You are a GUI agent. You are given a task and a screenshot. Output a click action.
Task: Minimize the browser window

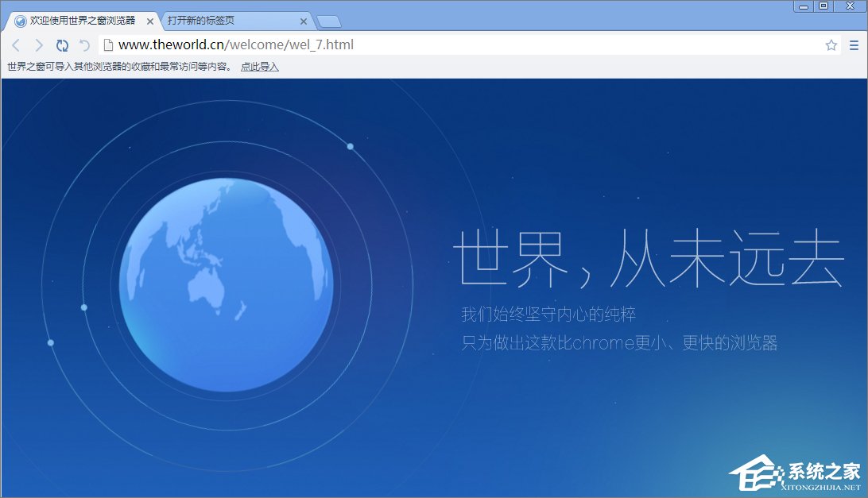(803, 6)
